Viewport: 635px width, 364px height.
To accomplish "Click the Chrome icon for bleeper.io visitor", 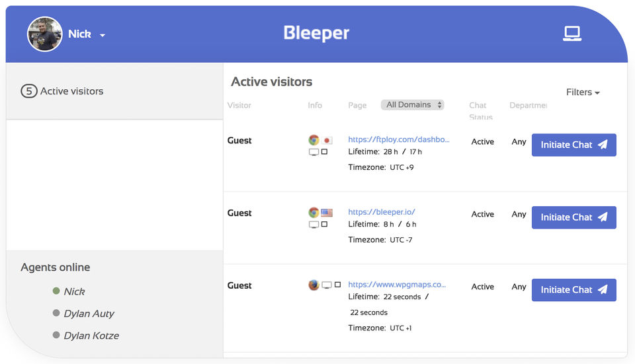I will click(314, 213).
